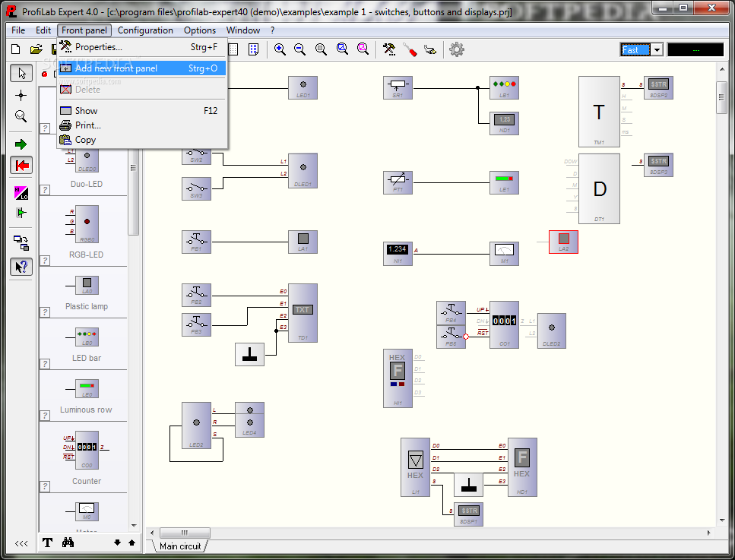Click the zoom in magnifier icon
Viewport: 735px width, 560px height.
click(280, 49)
